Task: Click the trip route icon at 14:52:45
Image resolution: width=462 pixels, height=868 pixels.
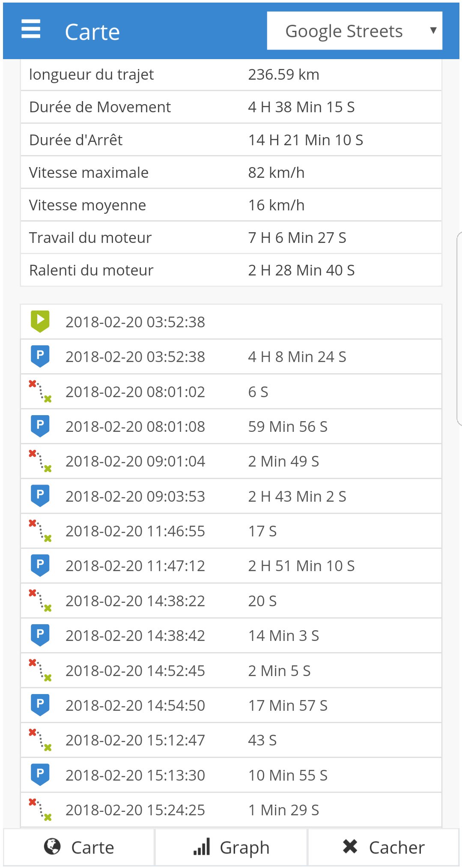Action: coord(40,670)
